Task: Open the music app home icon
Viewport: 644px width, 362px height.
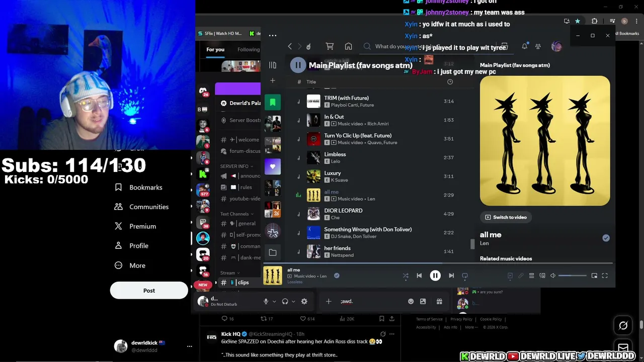Action: (x=348, y=46)
